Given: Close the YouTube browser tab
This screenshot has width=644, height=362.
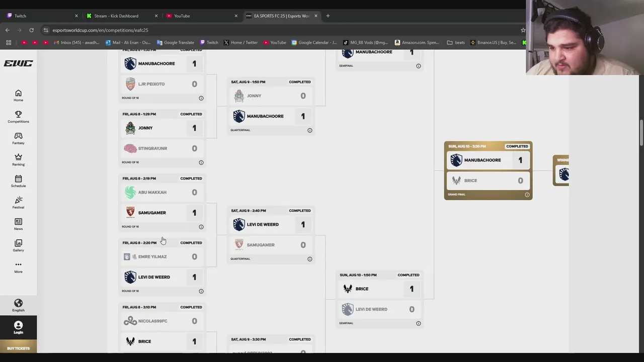Looking at the screenshot, I should click(x=236, y=16).
